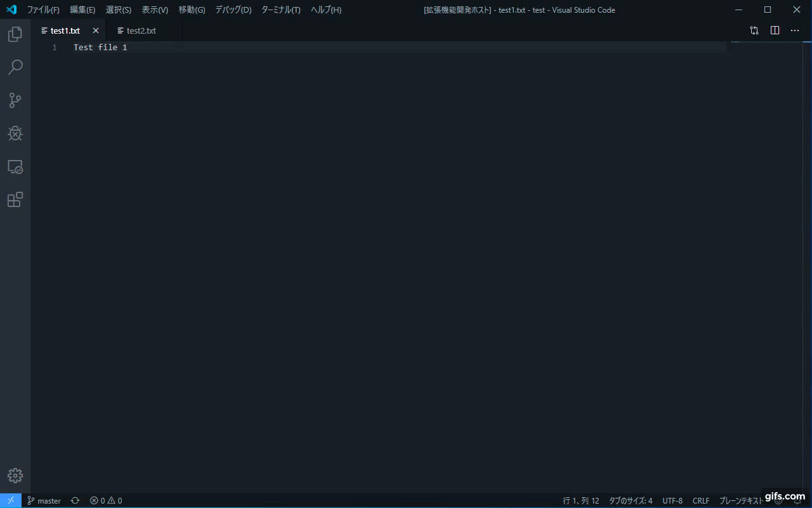Viewport: 812px width, 508px height.
Task: Open the editor more actions ellipsis
Action: click(x=795, y=30)
